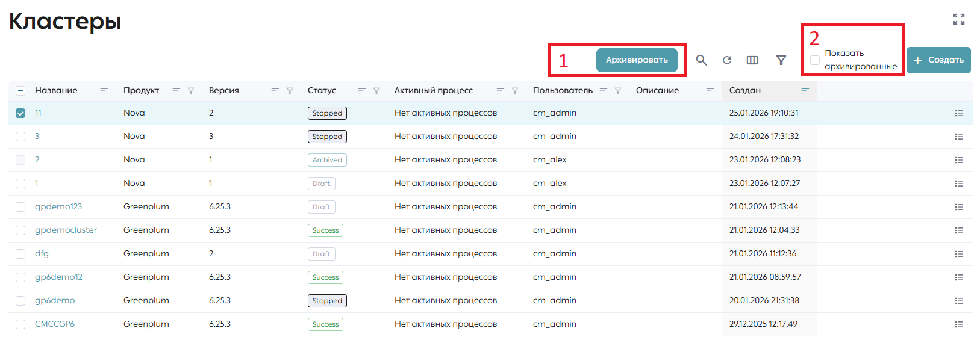This screenshot has width=980, height=346.
Task: Click the toolbar filter funnel icon
Action: 781,60
